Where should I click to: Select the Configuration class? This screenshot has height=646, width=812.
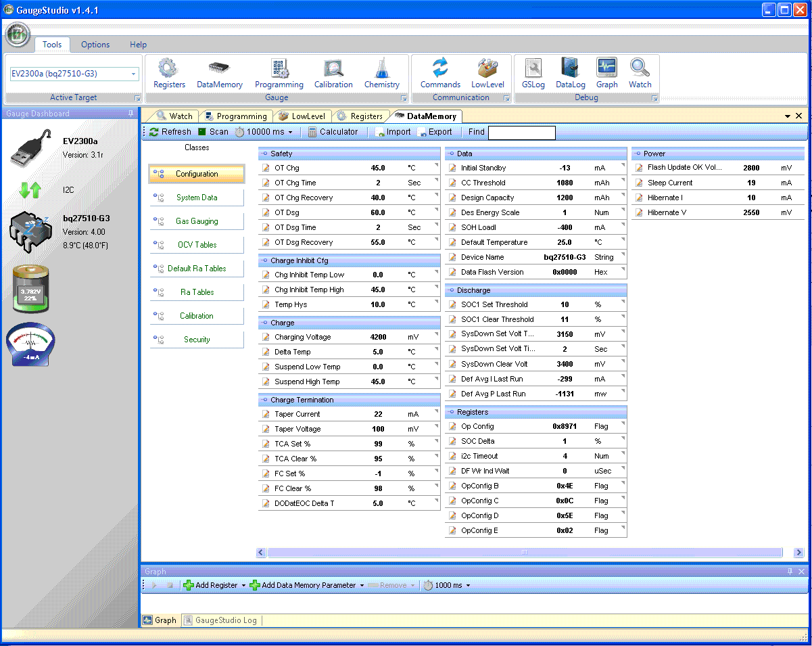[197, 174]
